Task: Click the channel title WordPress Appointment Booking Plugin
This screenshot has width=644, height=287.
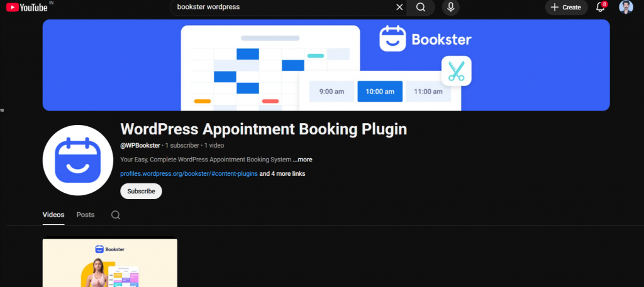Action: tap(264, 129)
